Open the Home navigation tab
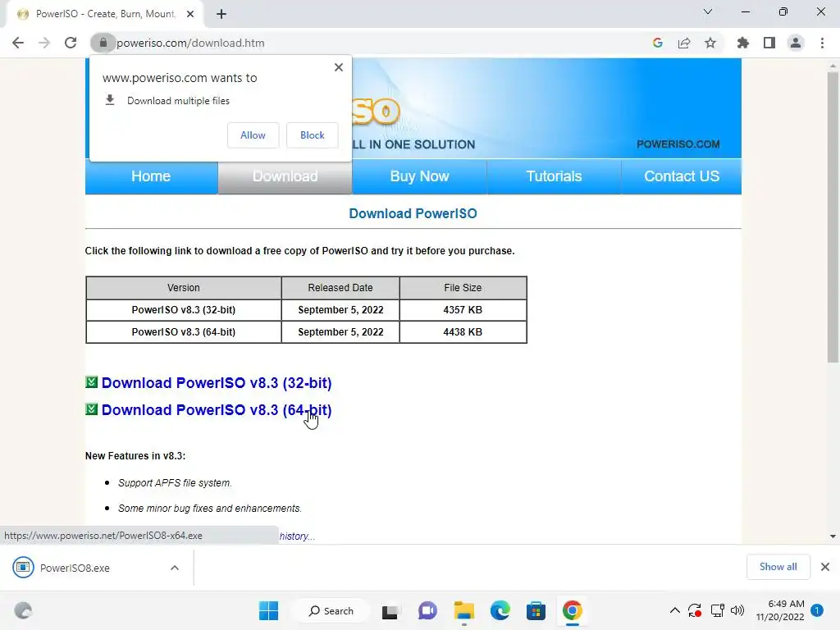The width and height of the screenshot is (840, 630). [151, 176]
